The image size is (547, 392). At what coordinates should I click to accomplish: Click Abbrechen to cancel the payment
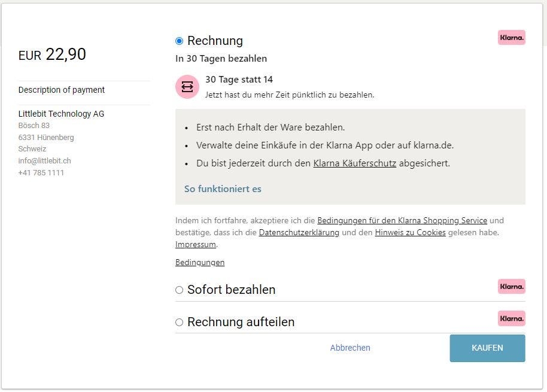point(350,348)
